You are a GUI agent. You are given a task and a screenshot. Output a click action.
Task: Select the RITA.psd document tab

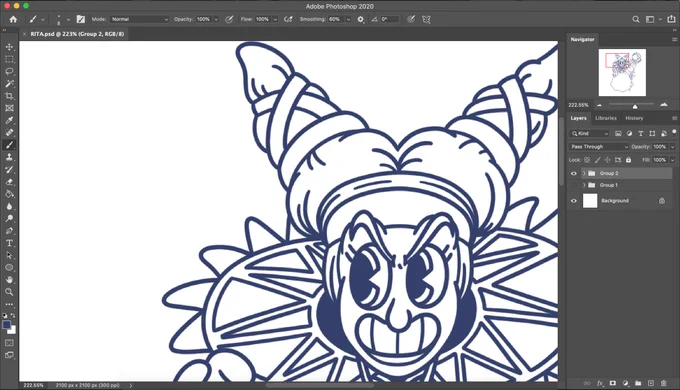[77, 34]
